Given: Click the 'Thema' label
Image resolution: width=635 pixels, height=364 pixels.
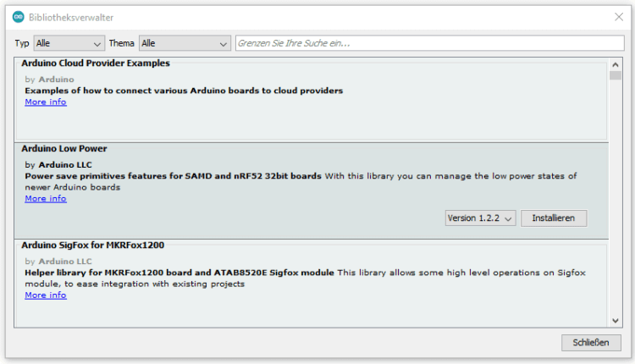Looking at the screenshot, I should [121, 43].
